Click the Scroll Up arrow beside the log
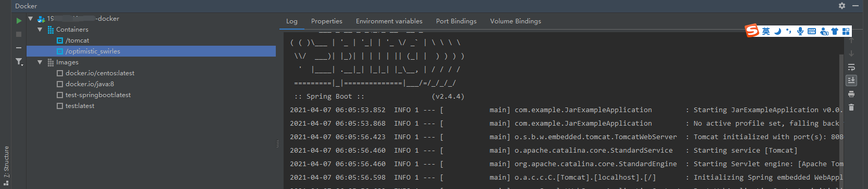The image size is (868, 189). coord(851,40)
